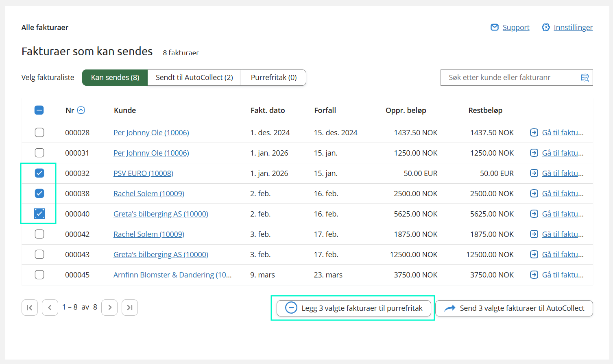Go to the last page of invoices
This screenshot has height=364, width=613.
(130, 308)
